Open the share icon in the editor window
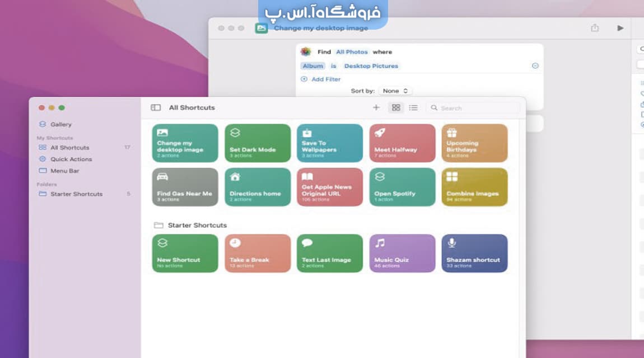 (595, 27)
